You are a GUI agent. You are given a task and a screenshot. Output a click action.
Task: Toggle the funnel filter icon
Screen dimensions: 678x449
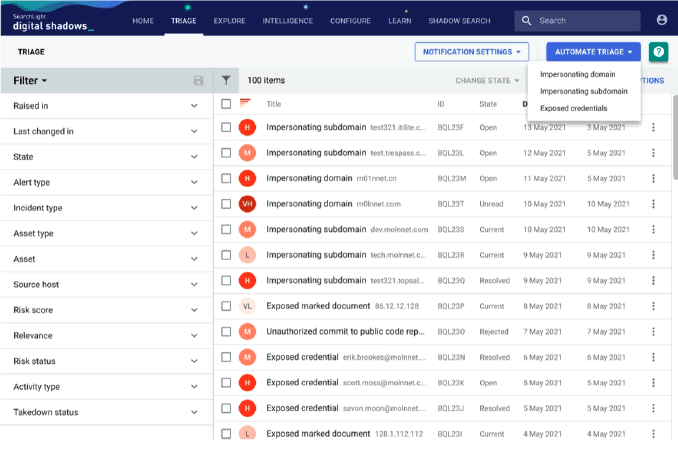[x=226, y=80]
